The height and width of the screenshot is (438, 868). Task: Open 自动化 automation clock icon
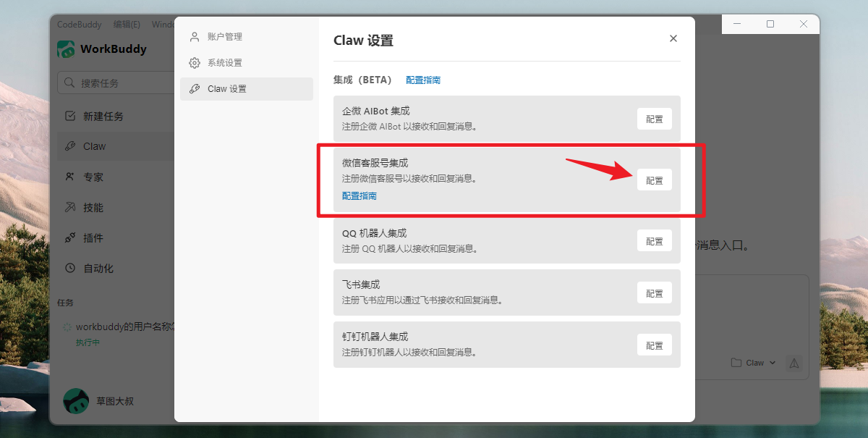tap(70, 268)
